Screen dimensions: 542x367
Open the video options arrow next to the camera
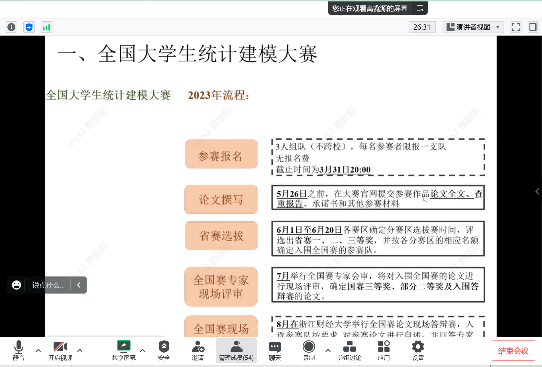point(80,350)
